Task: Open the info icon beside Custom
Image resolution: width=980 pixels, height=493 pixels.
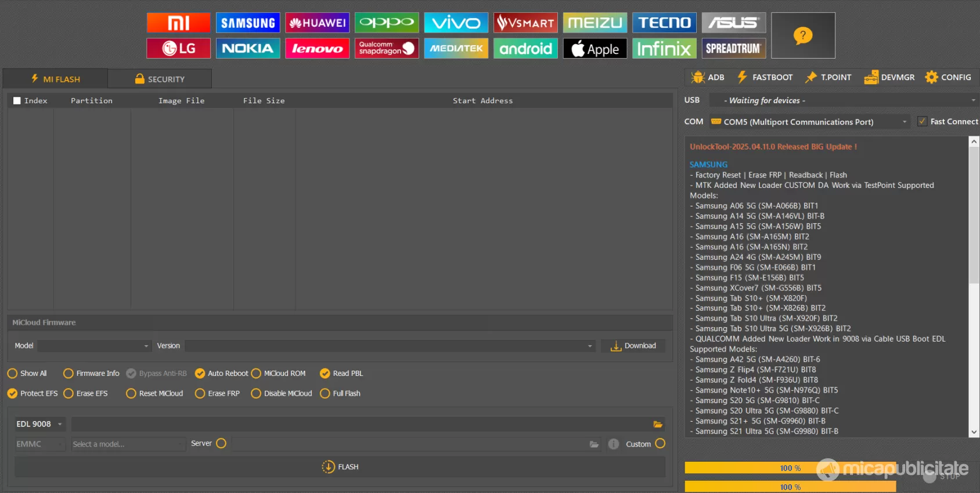Action: coord(614,444)
